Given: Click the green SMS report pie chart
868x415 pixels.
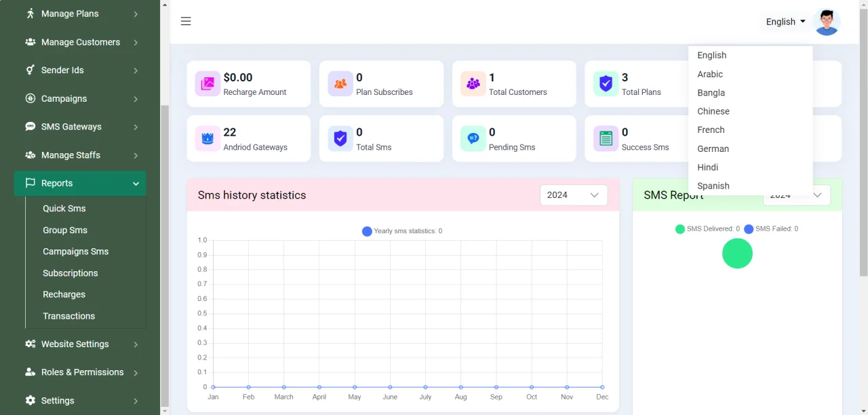Looking at the screenshot, I should point(738,254).
